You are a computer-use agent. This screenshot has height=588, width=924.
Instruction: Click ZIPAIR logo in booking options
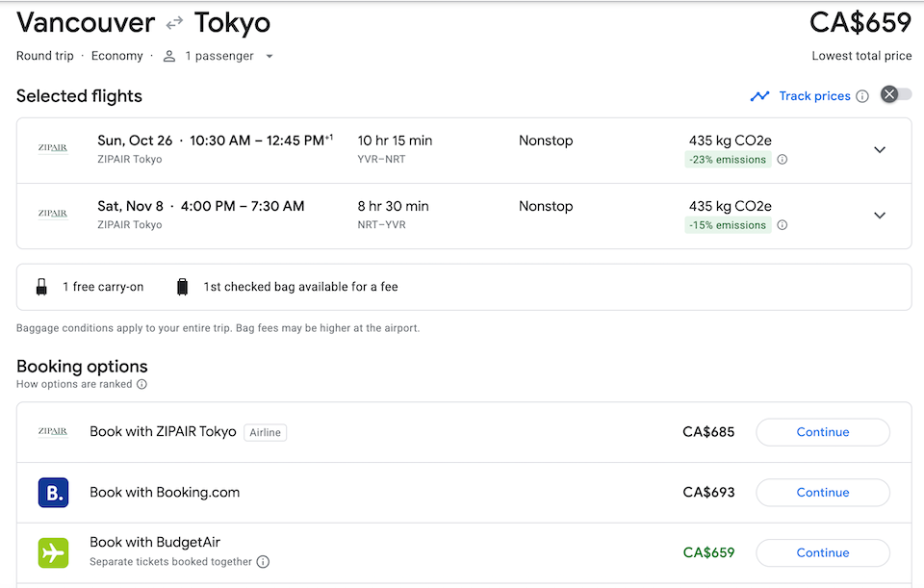click(53, 431)
